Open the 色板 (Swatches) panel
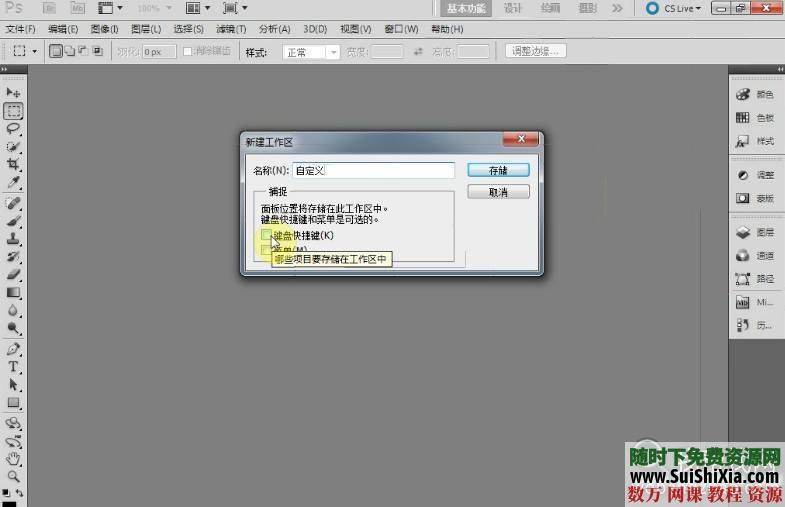This screenshot has width=785, height=507. 755,118
